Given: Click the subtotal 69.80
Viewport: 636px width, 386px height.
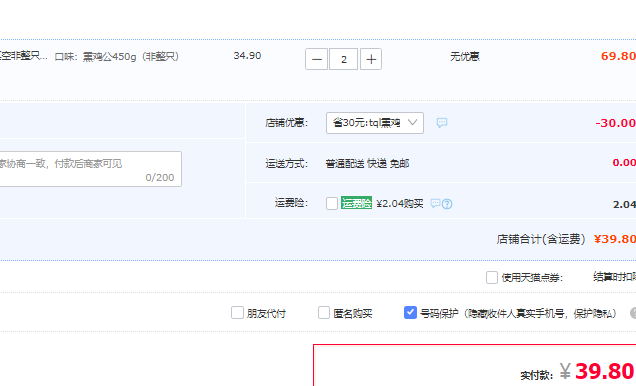Looking at the screenshot, I should 618,56.
